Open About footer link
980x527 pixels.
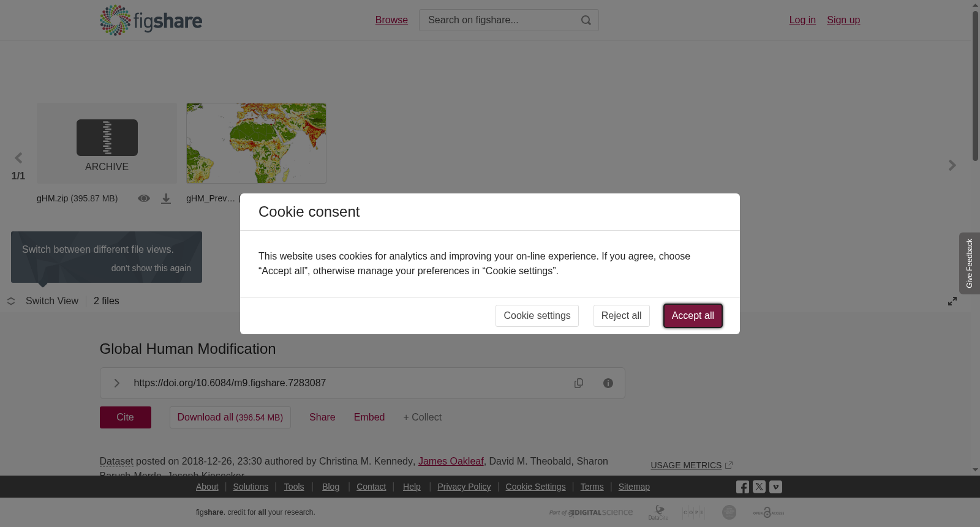(207, 487)
